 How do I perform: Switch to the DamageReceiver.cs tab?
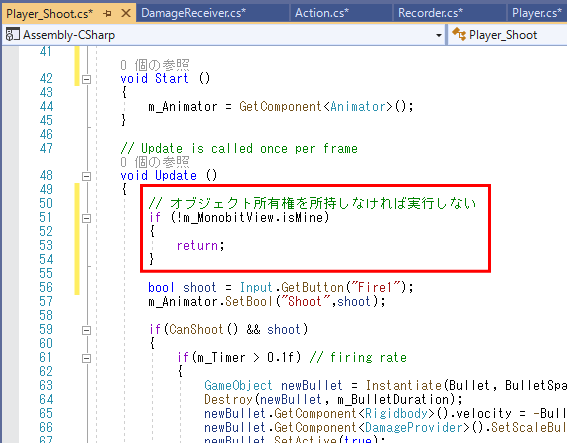(x=193, y=13)
